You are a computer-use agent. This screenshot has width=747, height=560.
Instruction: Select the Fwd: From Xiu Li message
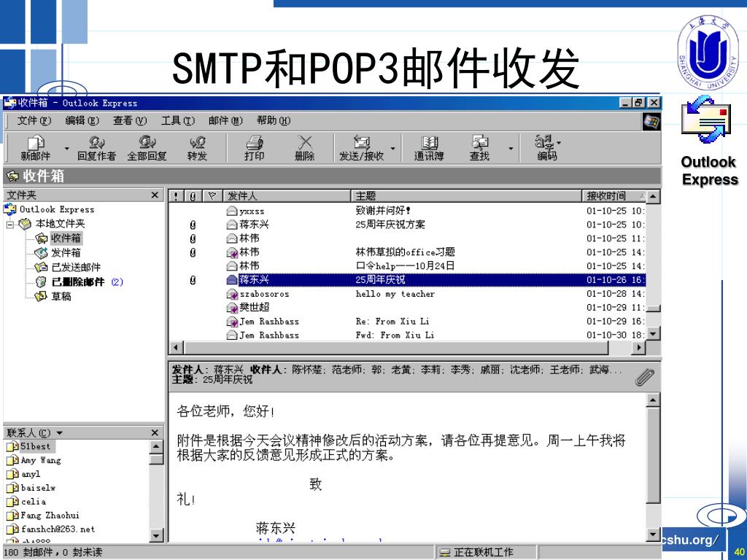pos(407,335)
